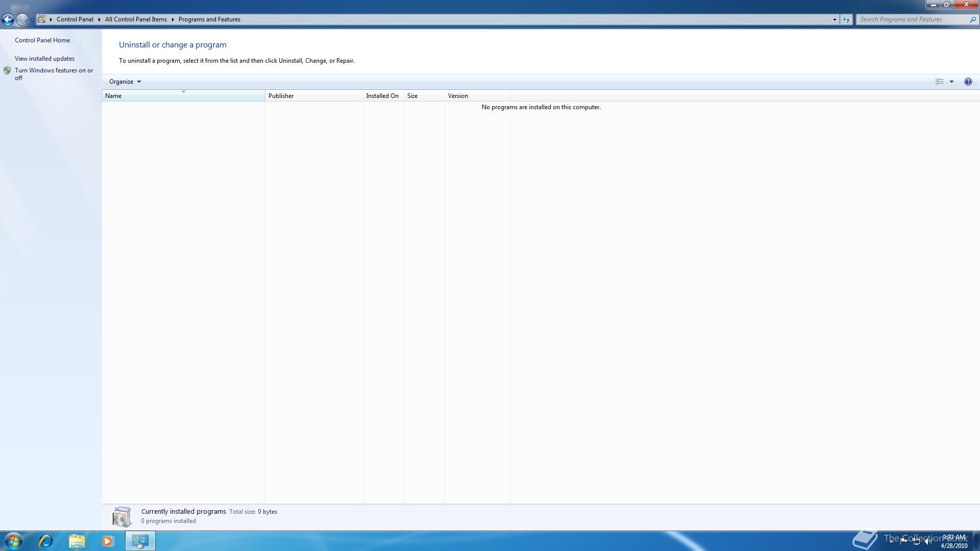Sort by the Installed On column
980x551 pixels.
(x=382, y=96)
